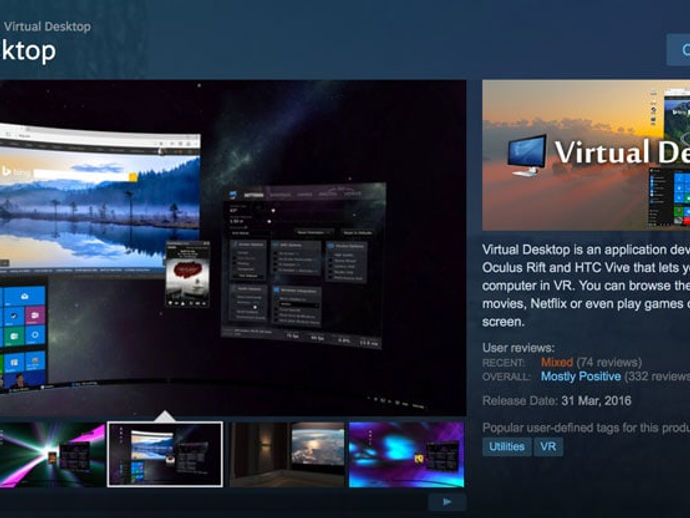Click the release date 31 Mar, 2016

pyautogui.click(x=596, y=401)
